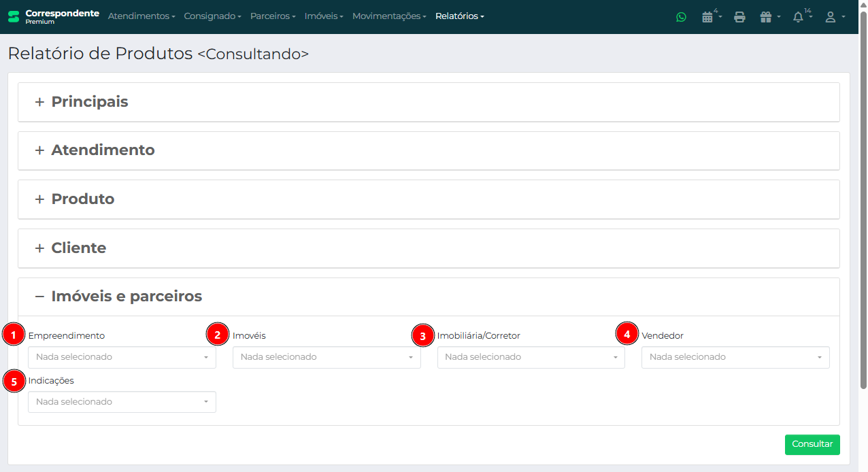Click the red number 1 marker badge

(x=13, y=335)
